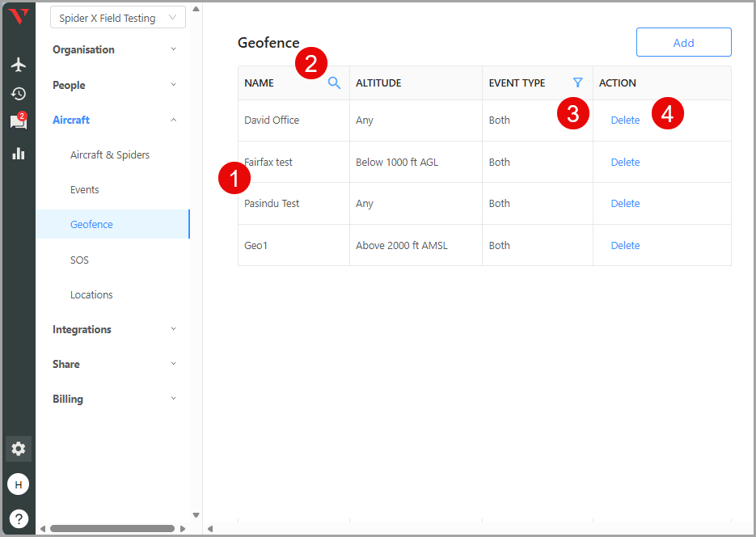756x537 pixels.
Task: Select the SOS menu item
Action: (x=79, y=260)
